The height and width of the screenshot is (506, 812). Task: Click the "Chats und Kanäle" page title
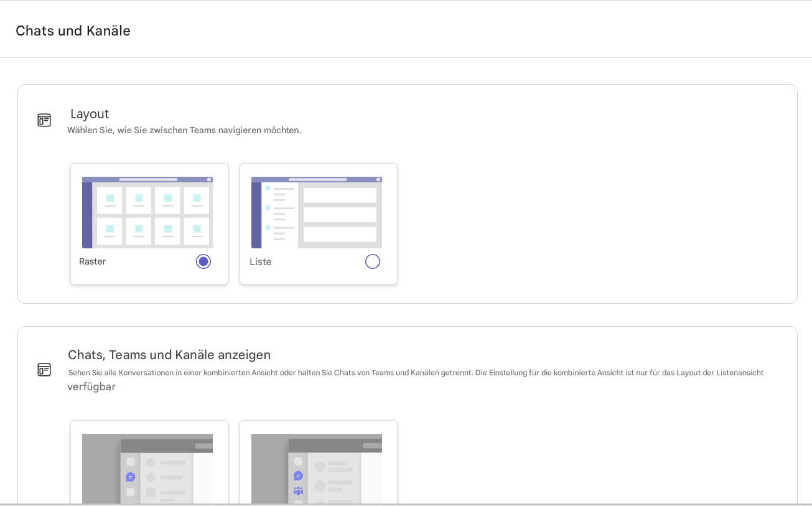pos(73,30)
